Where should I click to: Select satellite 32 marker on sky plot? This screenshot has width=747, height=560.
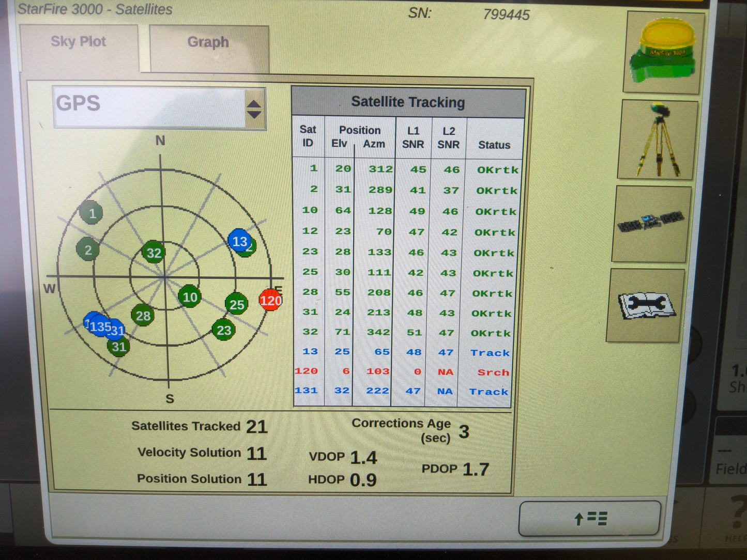tap(154, 253)
